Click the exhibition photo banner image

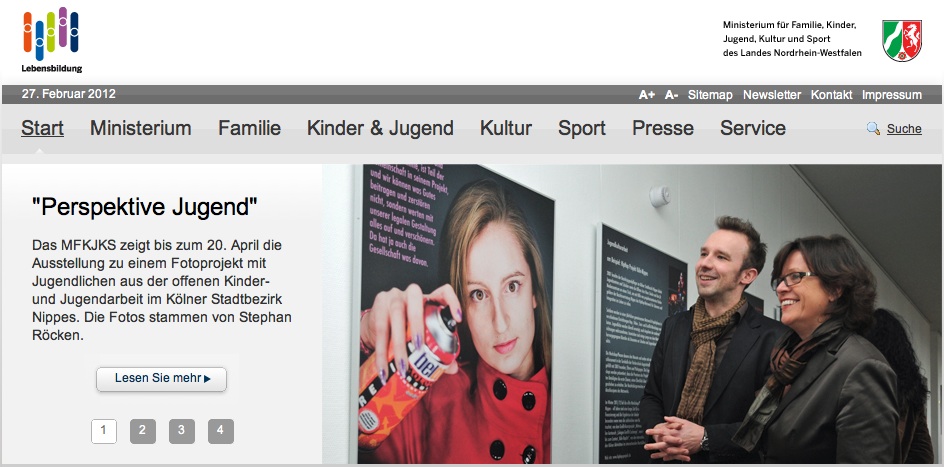tap(632, 314)
